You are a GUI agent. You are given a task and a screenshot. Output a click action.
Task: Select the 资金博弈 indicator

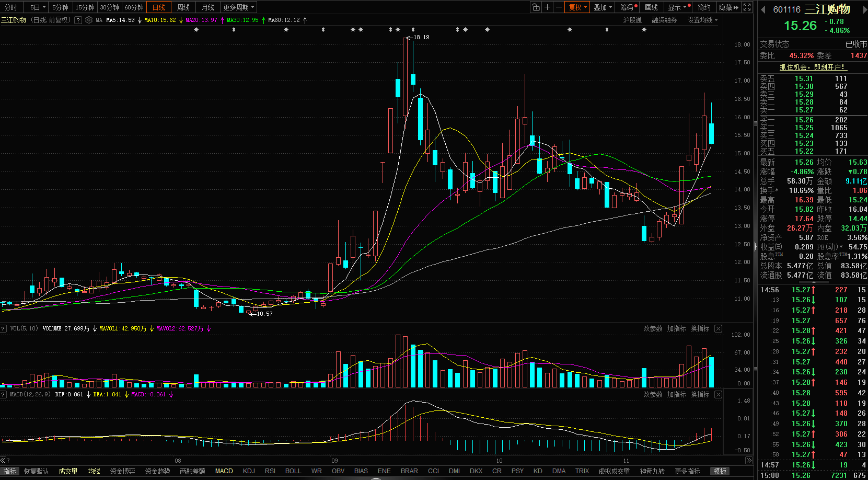(122, 471)
